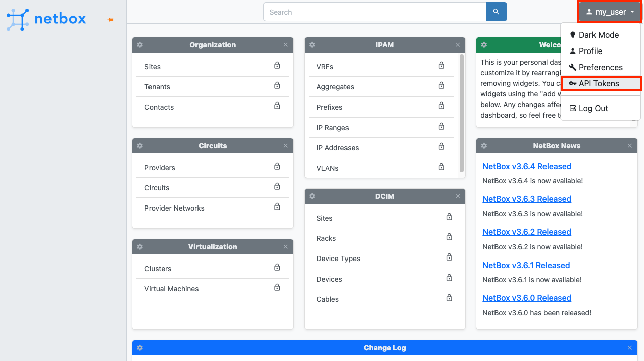Viewport: 644px width, 361px height.
Task: Toggle Dark Mode in user menu
Action: (x=599, y=35)
